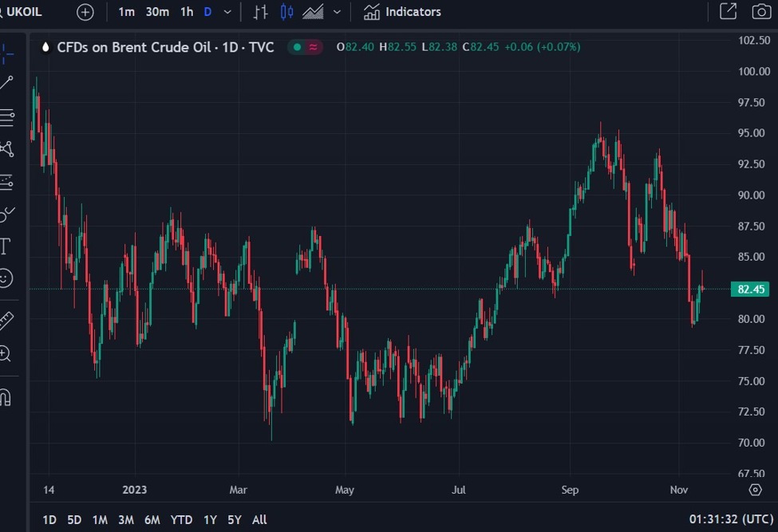778x532 pixels.
Task: Expand the timeframe interval dropdown
Action: coord(226,11)
